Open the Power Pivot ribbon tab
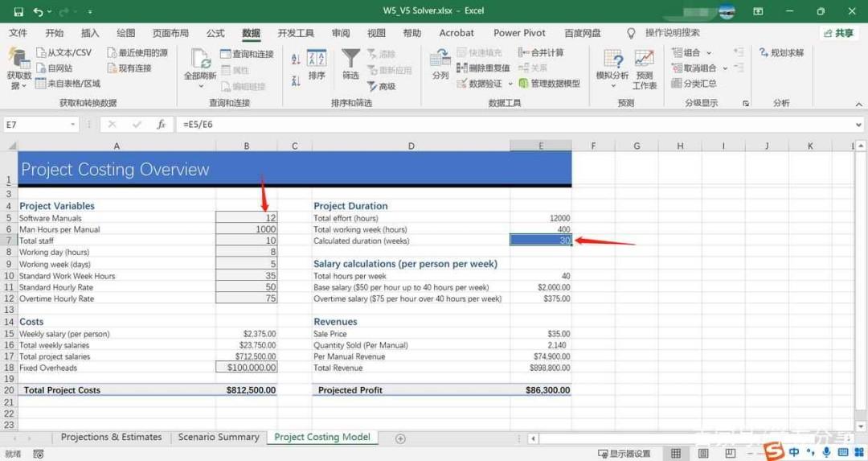Viewport: 868px width, 461px height. click(519, 33)
